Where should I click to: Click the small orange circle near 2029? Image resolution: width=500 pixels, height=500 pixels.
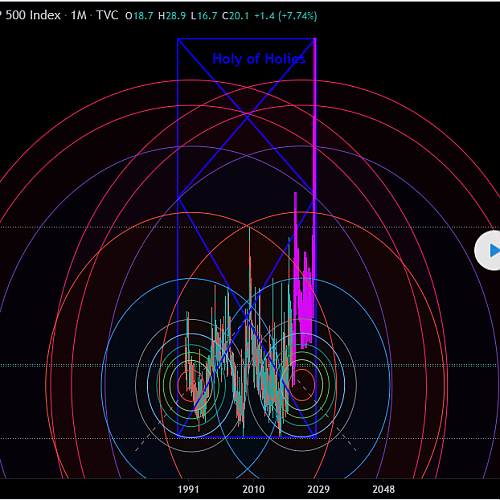coord(302,385)
